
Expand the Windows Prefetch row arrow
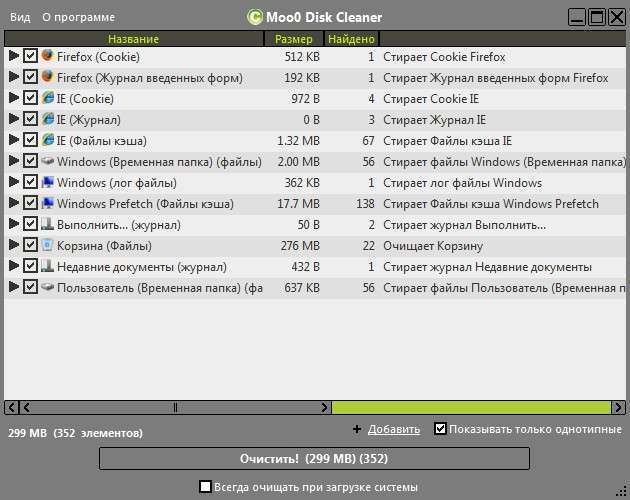point(14,203)
